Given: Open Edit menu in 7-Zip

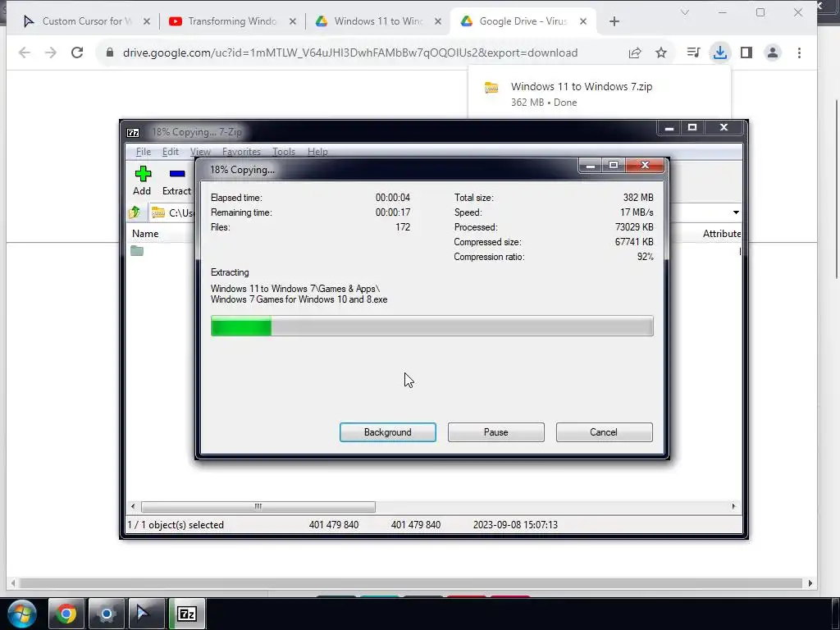Looking at the screenshot, I should click(171, 152).
